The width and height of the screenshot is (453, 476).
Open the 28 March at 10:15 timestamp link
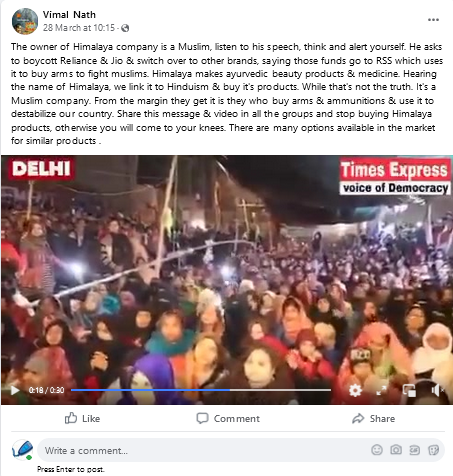point(79,28)
